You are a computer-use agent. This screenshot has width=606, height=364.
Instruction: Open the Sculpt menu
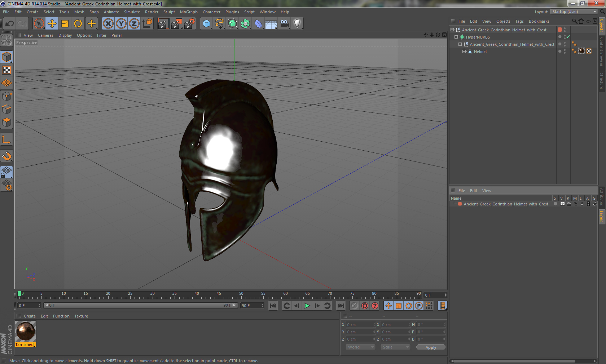(169, 12)
